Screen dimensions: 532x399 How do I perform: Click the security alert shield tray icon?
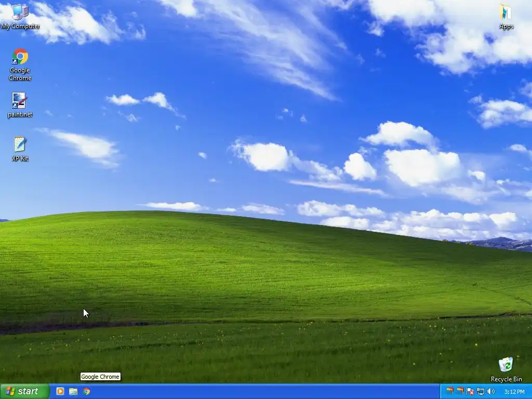[470, 391]
